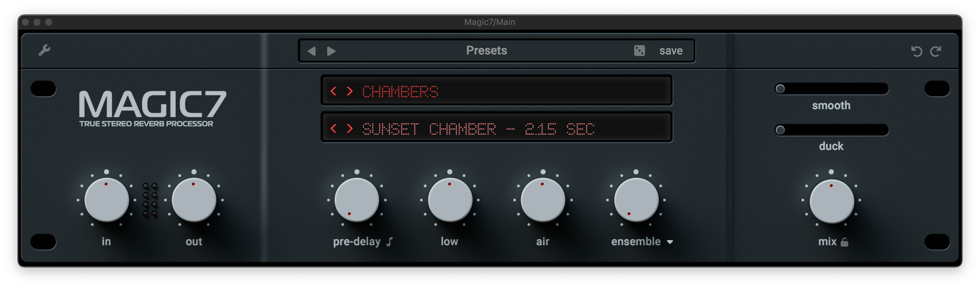Randomize the preset with the dice icon
The height and width of the screenshot is (288, 980).
click(639, 51)
